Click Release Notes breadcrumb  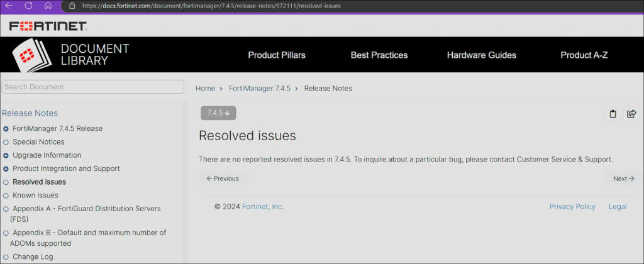328,88
